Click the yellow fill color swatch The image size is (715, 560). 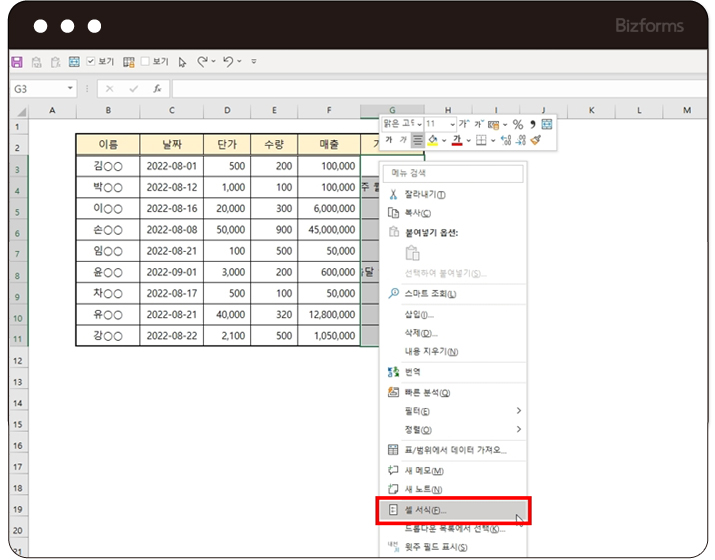(x=433, y=141)
